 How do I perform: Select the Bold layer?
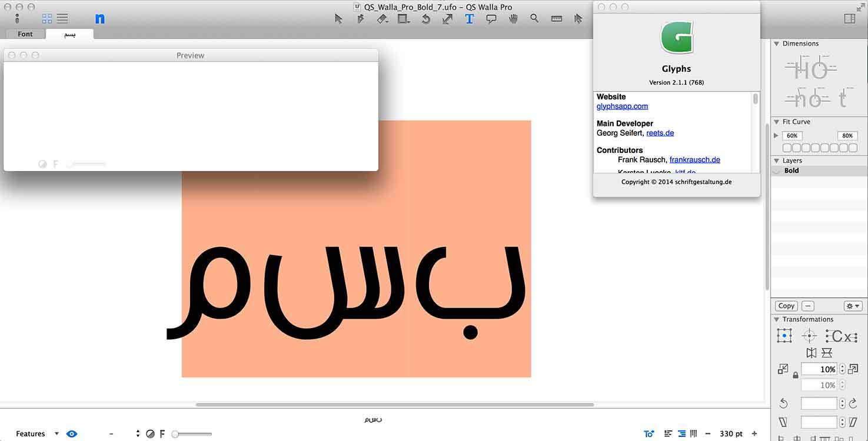pyautogui.click(x=791, y=171)
